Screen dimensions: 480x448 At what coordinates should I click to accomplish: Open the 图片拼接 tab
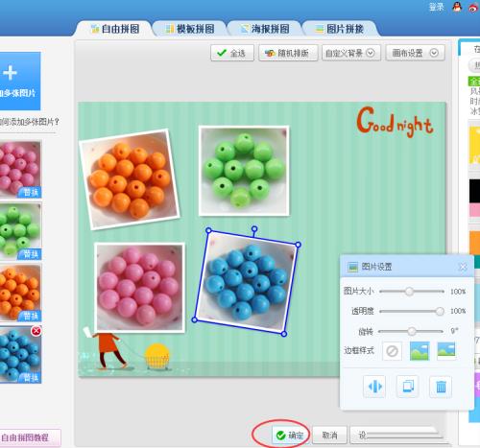pos(340,29)
